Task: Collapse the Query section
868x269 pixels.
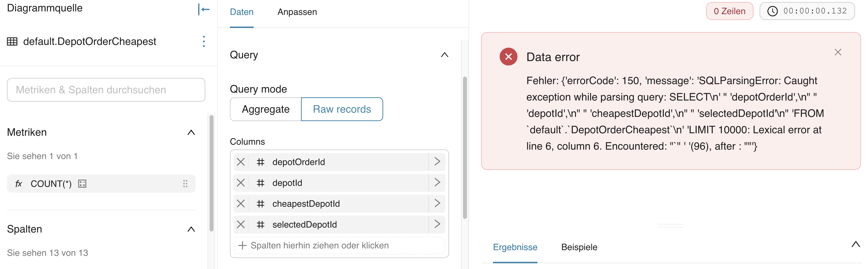Action: [x=444, y=55]
